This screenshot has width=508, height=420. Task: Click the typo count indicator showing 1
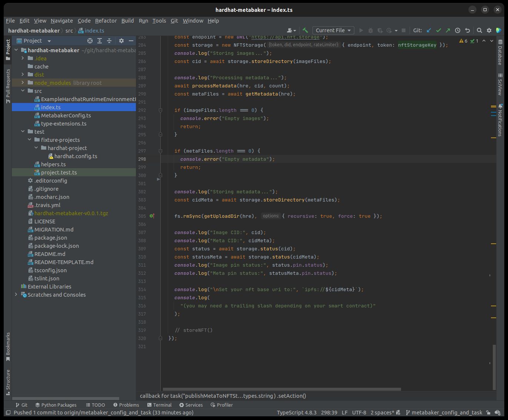tap(474, 41)
